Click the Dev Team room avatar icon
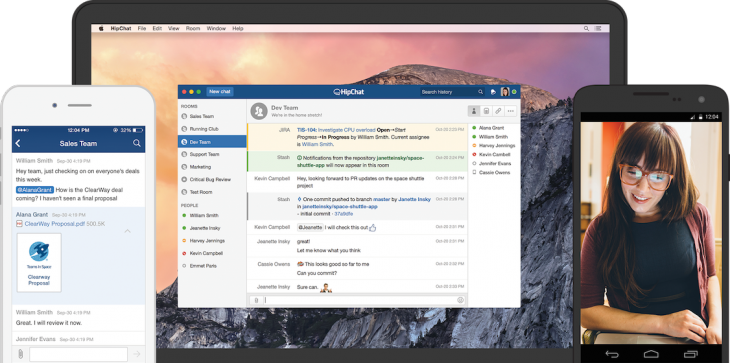The height and width of the screenshot is (363, 730). 259,111
